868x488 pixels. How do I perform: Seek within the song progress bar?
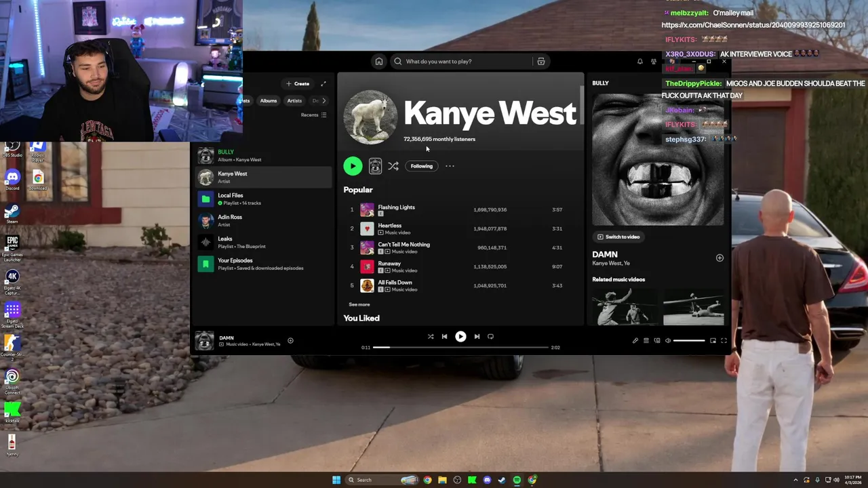[x=460, y=347]
